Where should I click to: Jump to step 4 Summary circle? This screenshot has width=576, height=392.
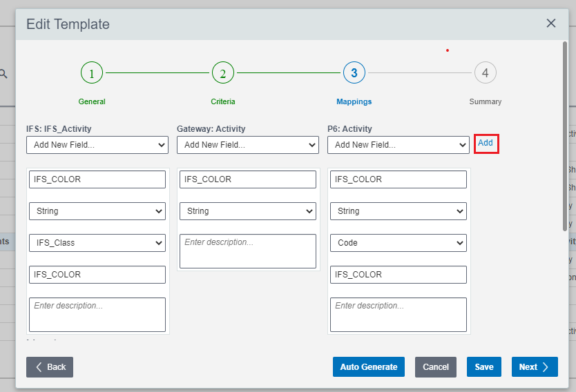(x=485, y=72)
